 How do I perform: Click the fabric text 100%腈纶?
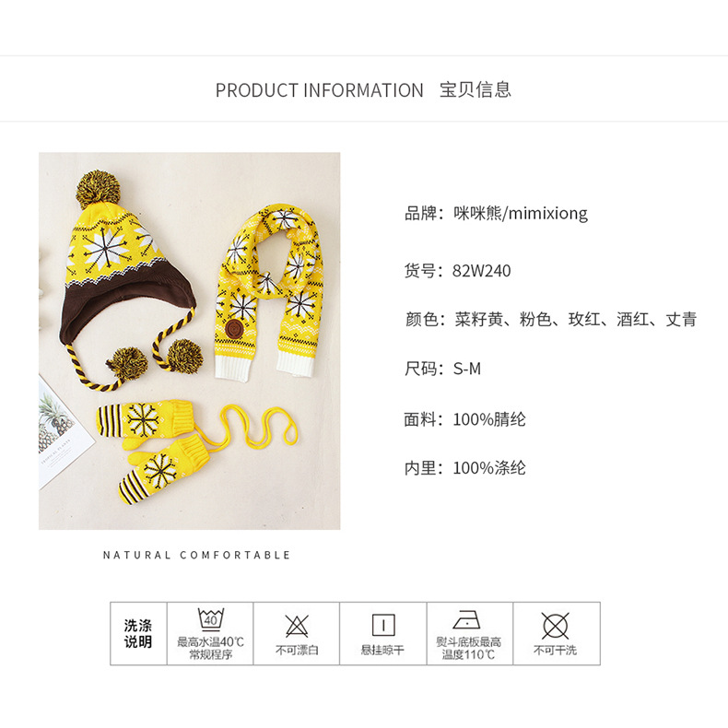[489, 419]
